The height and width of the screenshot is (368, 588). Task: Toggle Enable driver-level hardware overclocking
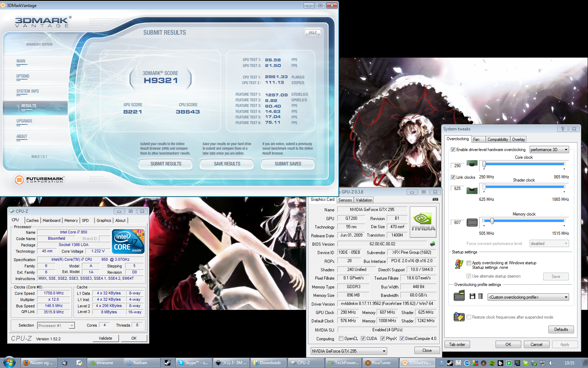[x=453, y=150]
